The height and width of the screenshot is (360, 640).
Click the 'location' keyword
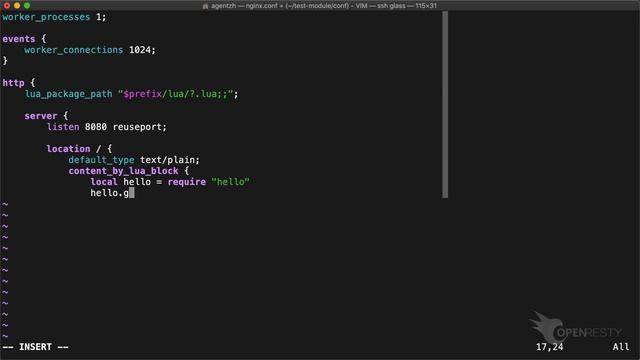(68, 149)
